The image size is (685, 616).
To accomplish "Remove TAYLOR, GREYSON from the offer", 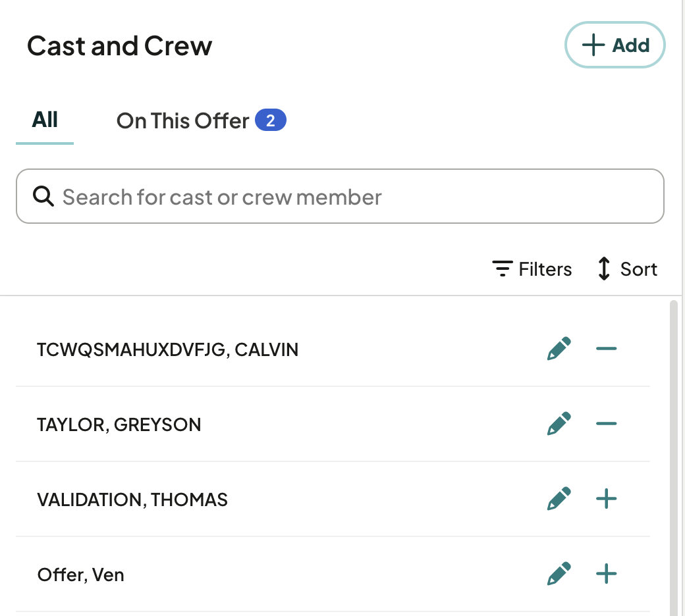I will [607, 423].
